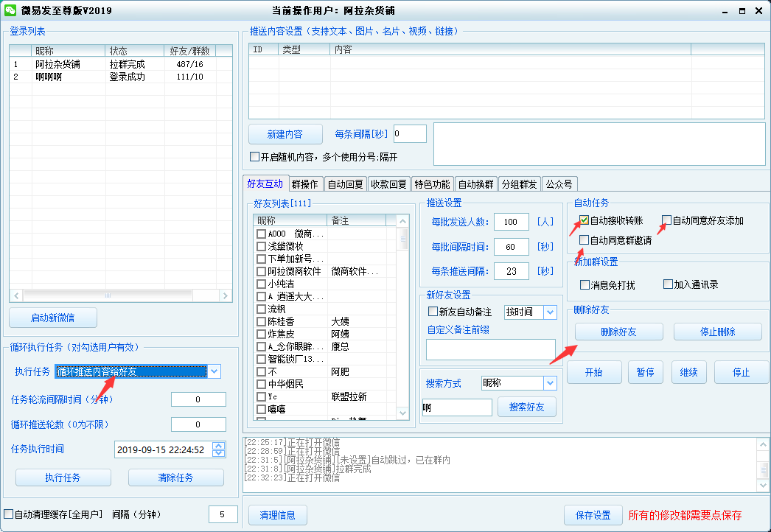Click log panel vertical scrollbar thumb
Screen dimensions: 771x532
click(763, 469)
